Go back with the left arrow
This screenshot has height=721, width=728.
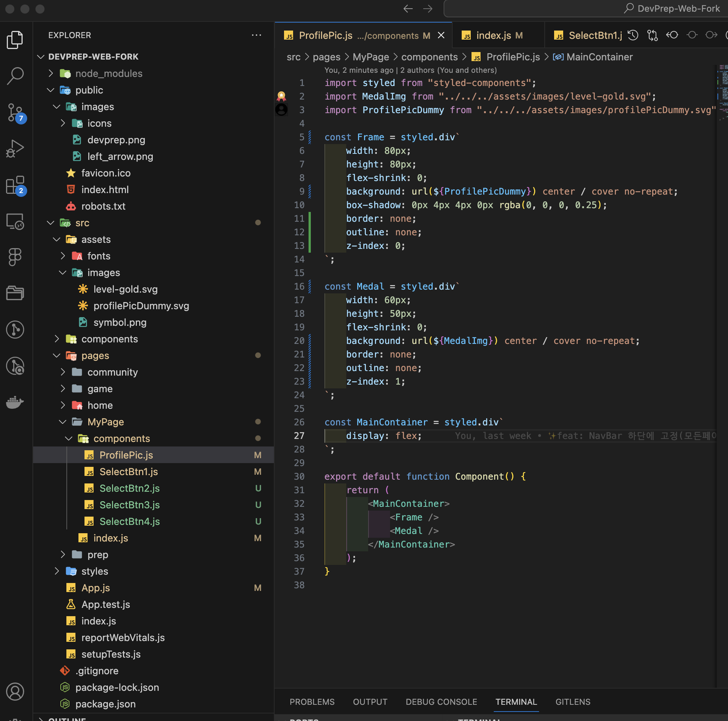(408, 9)
